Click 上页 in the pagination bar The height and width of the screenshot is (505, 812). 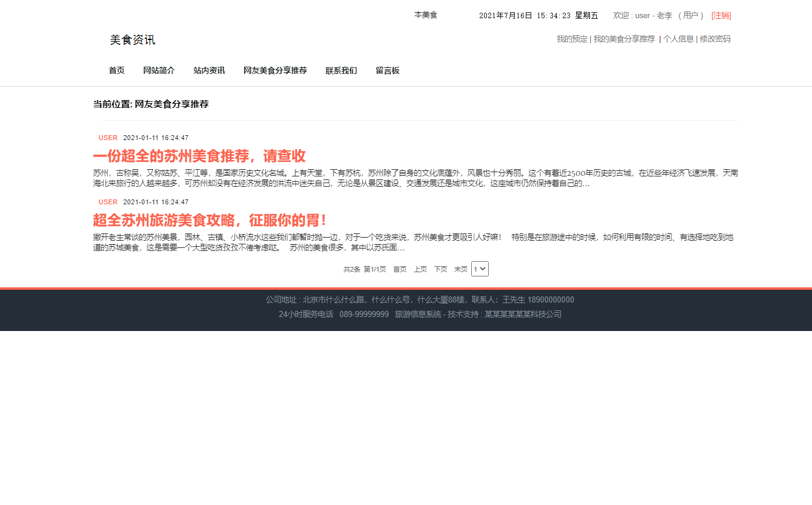[420, 269]
